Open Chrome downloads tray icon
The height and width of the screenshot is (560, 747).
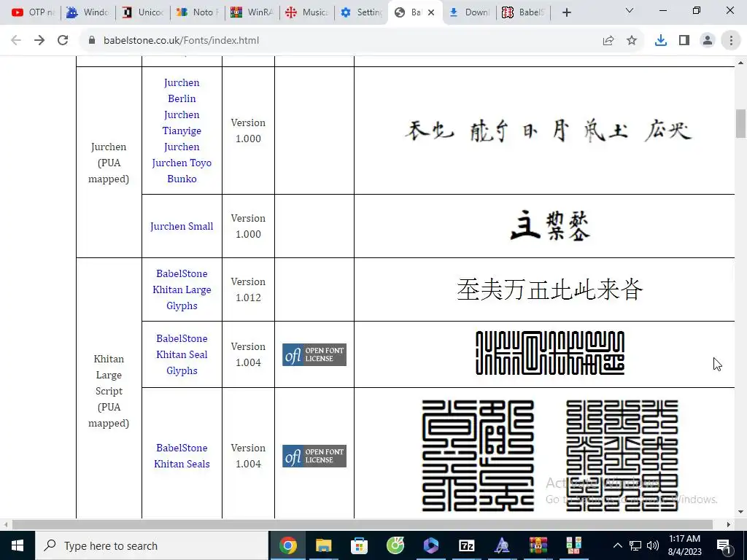pos(661,41)
